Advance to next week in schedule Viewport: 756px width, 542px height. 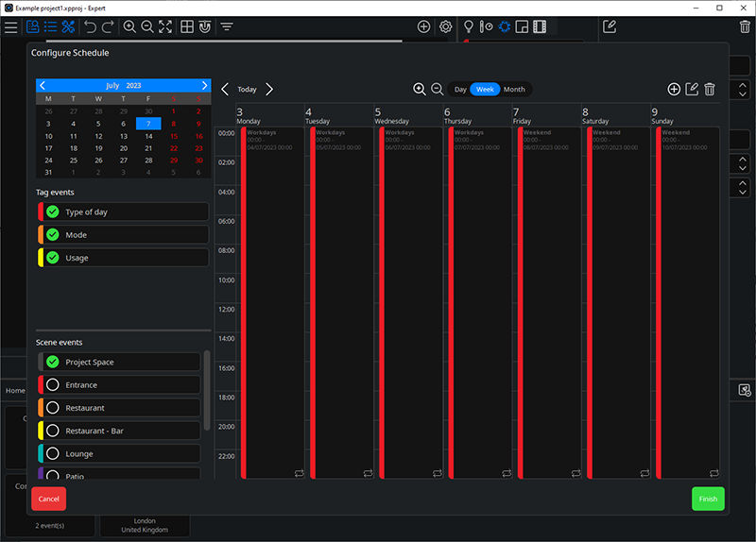pos(269,89)
